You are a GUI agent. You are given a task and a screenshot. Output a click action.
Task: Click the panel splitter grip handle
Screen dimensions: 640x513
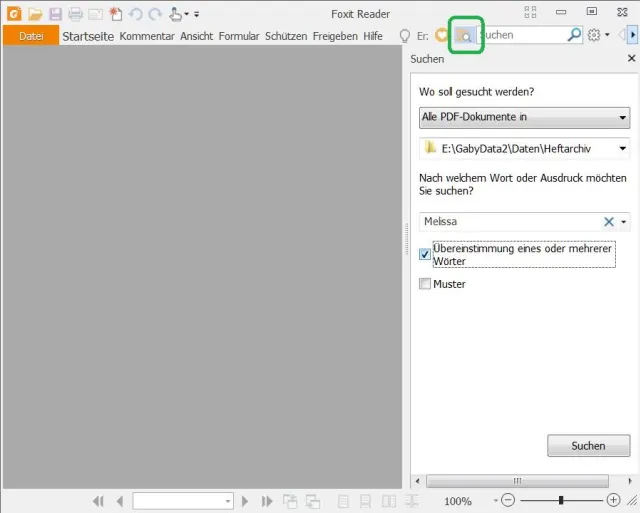tap(406, 239)
